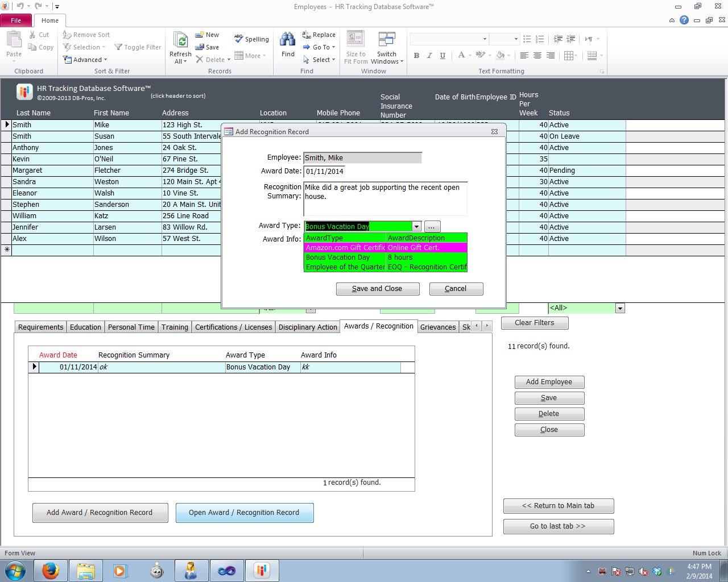Open the Status filter <All> dropdown
The height and width of the screenshot is (582, 728).
(x=620, y=308)
